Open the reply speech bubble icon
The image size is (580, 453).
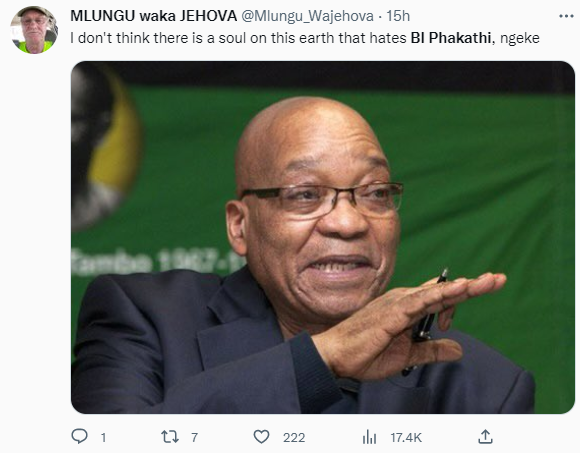point(79,437)
